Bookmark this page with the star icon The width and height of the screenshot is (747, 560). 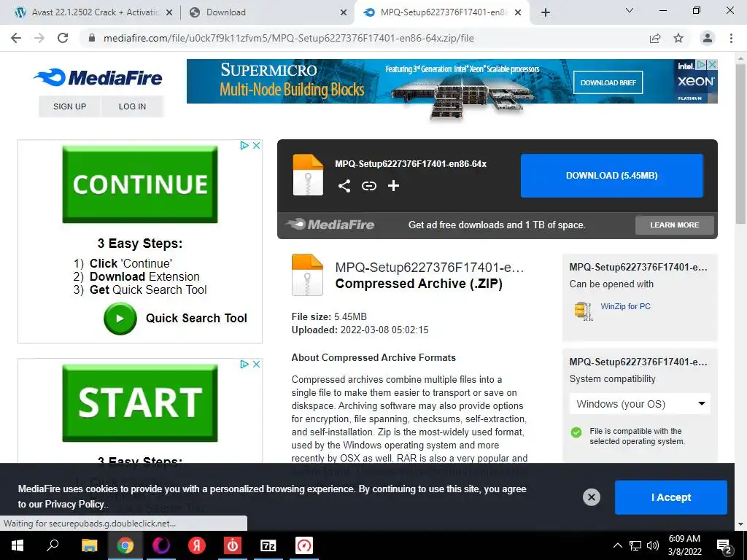tap(678, 38)
